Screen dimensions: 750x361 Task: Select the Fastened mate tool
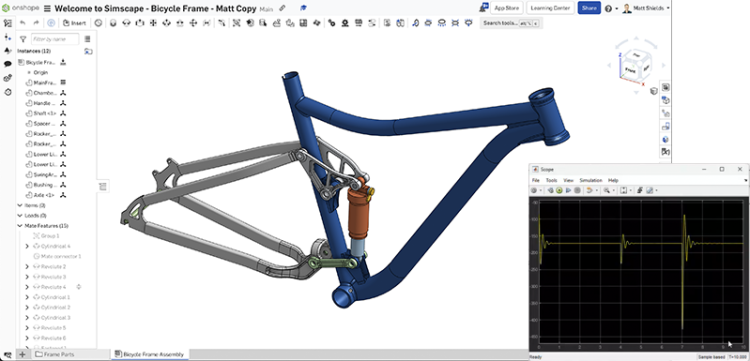point(113,23)
